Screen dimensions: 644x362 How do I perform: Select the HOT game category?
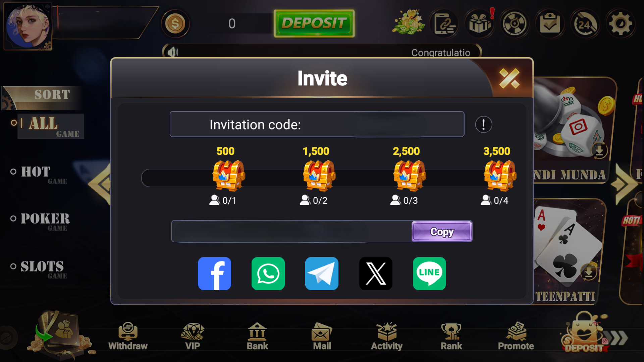[x=39, y=174]
